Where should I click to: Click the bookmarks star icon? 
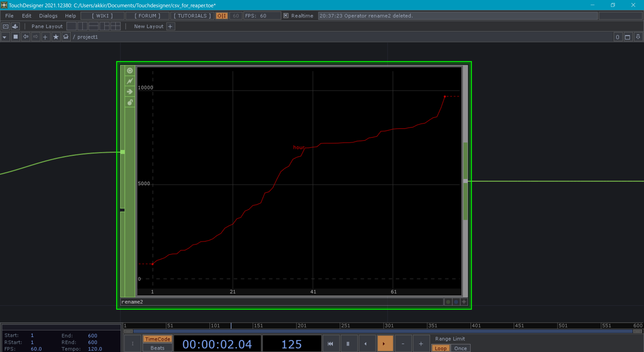56,37
